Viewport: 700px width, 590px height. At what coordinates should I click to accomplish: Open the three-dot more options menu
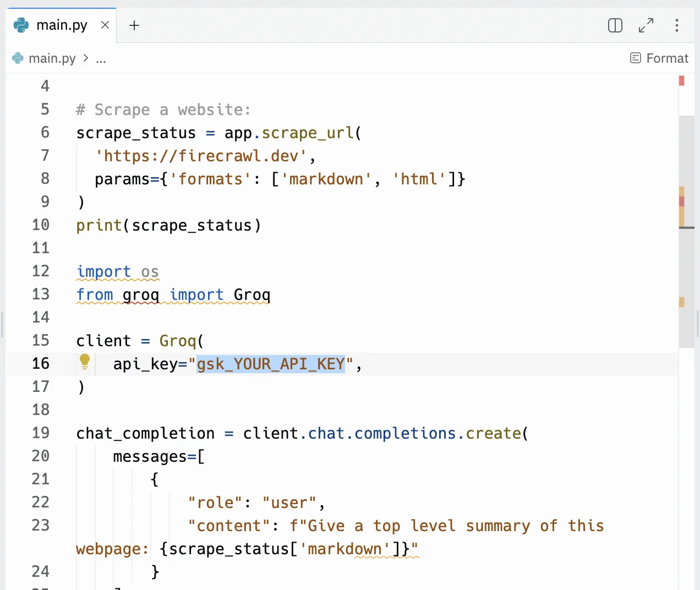point(677,25)
